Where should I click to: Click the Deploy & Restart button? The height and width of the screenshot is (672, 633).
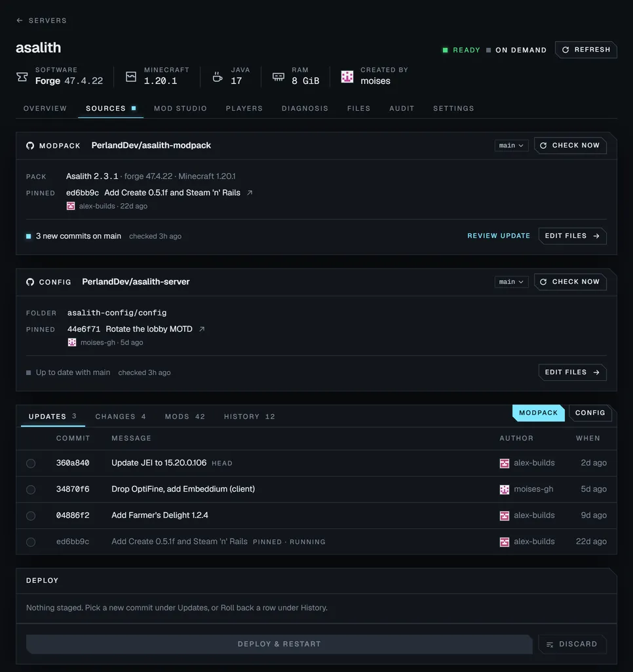[x=279, y=644]
